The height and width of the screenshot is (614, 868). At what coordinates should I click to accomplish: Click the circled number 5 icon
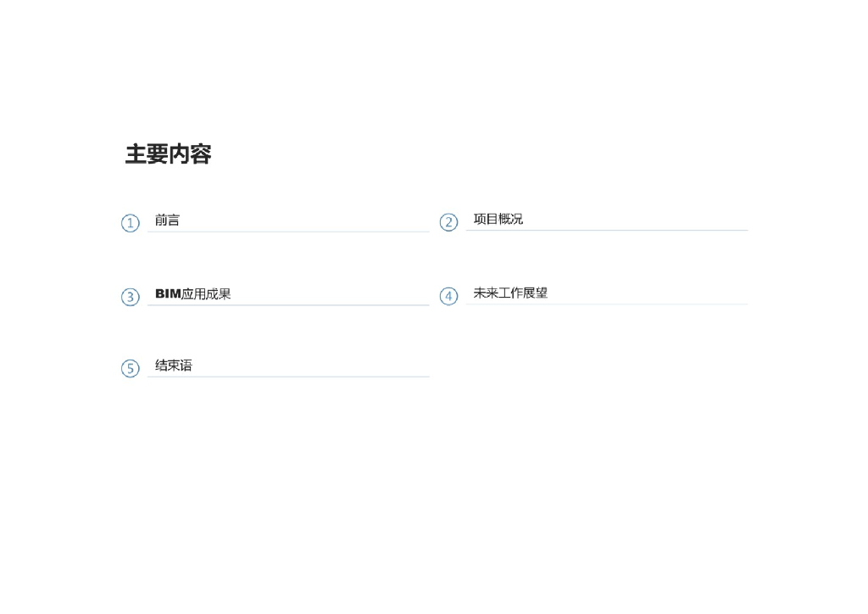click(x=130, y=368)
